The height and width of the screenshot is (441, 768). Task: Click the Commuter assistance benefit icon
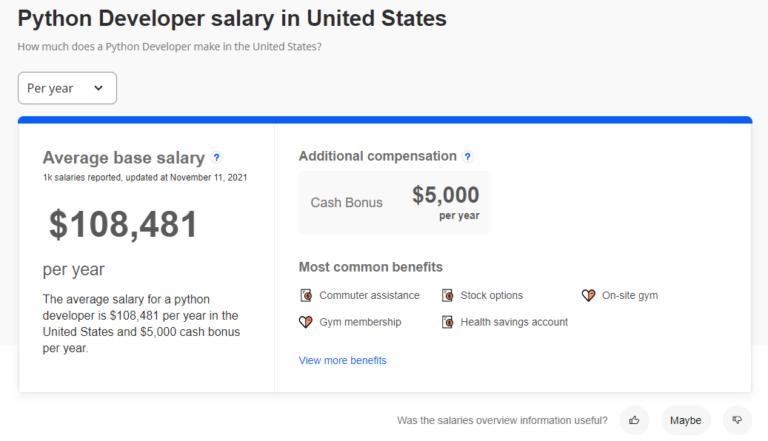click(x=306, y=295)
